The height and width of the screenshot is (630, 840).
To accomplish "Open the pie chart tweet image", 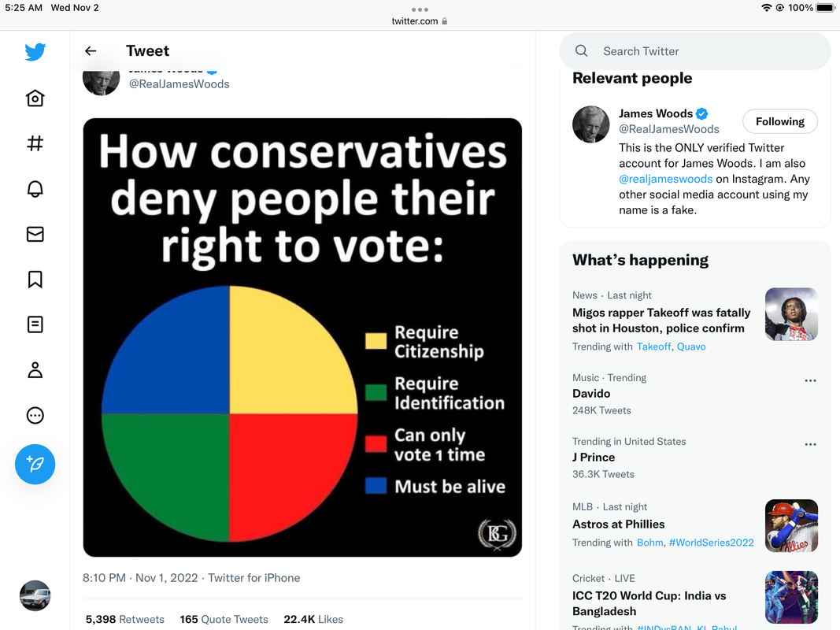I will coord(302,338).
